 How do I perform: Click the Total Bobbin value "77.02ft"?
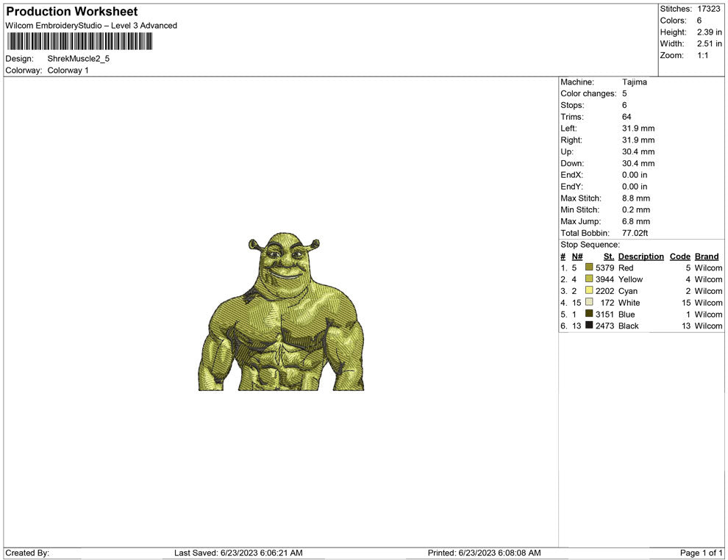tap(635, 233)
